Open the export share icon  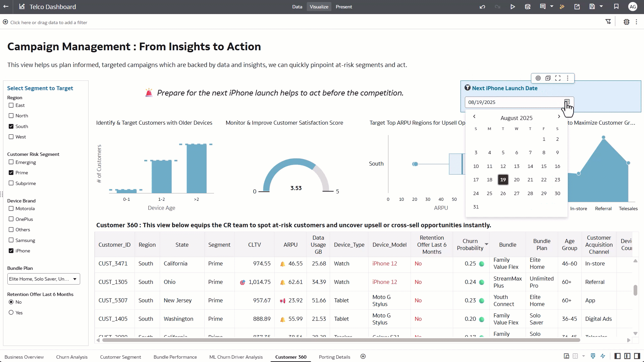click(577, 7)
